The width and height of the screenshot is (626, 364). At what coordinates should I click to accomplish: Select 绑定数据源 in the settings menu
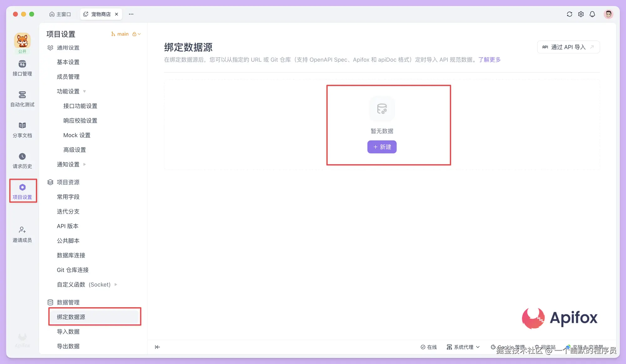coord(71,316)
